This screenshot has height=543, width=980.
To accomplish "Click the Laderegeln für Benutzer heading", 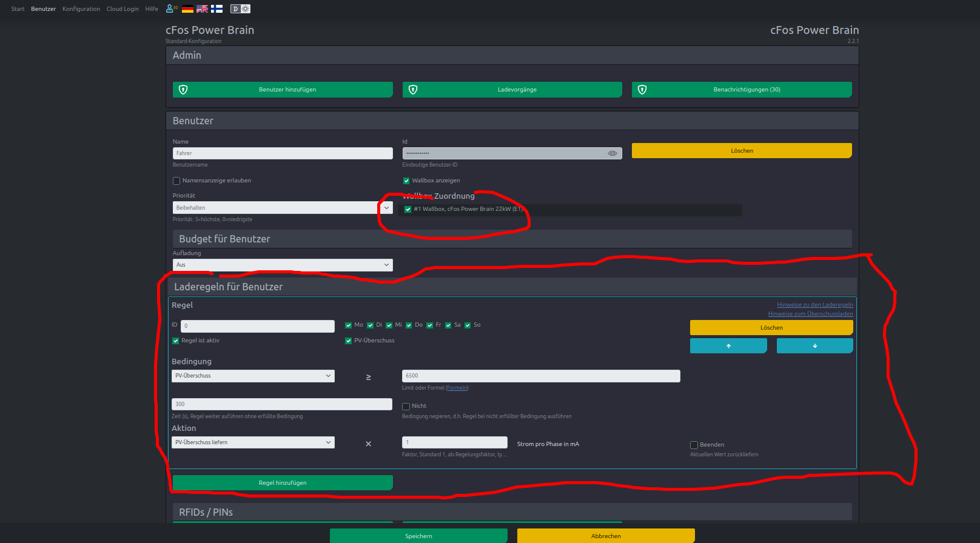I will pos(229,287).
